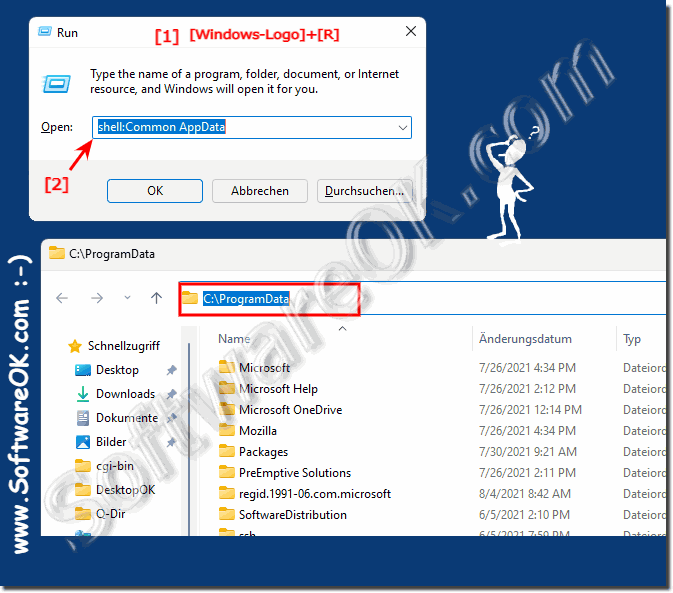The height and width of the screenshot is (593, 673).
Task: Go forward in Explorer navigation
Action: 97,298
